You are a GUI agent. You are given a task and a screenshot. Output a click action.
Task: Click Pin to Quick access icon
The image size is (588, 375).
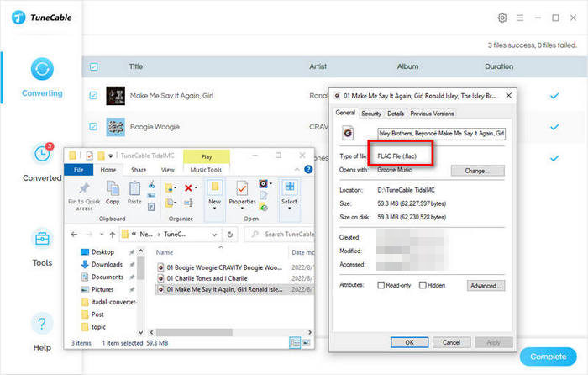pyautogui.click(x=84, y=188)
